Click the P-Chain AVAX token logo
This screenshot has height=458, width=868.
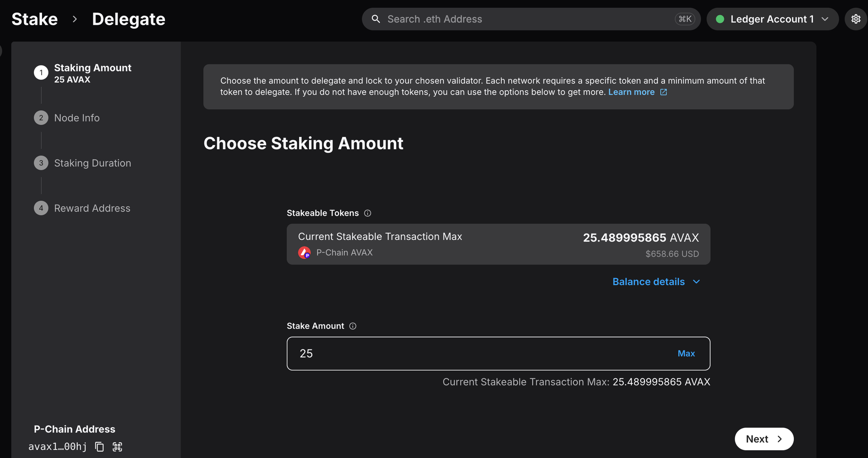[304, 252]
